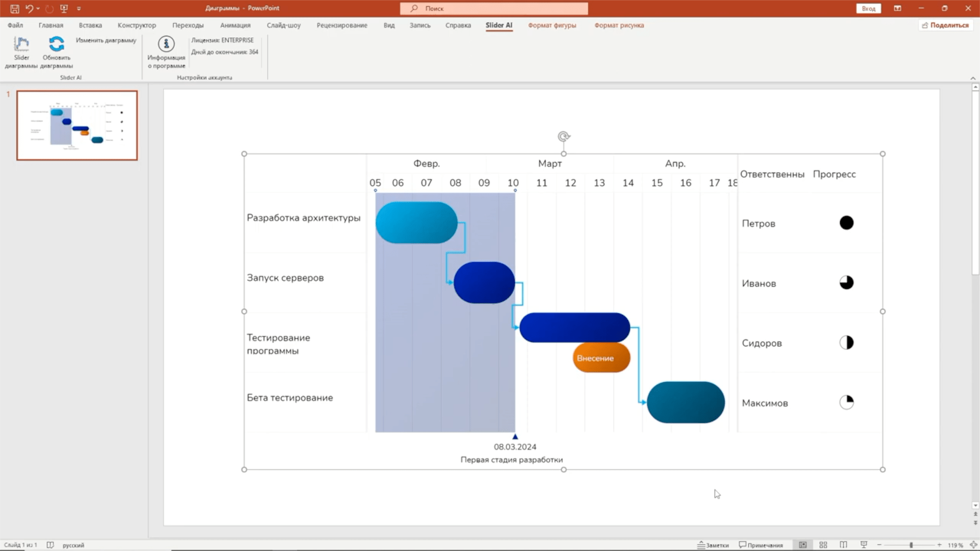Toggle the Примечания comments pane
The width and height of the screenshot is (980, 551).
761,545
